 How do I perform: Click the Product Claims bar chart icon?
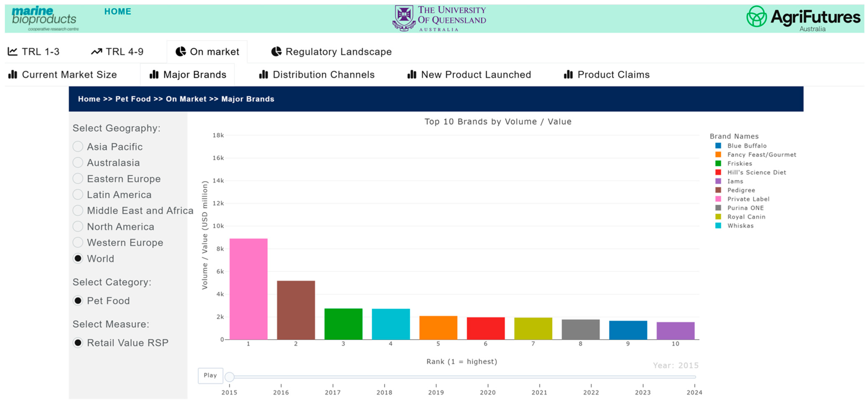(x=568, y=74)
